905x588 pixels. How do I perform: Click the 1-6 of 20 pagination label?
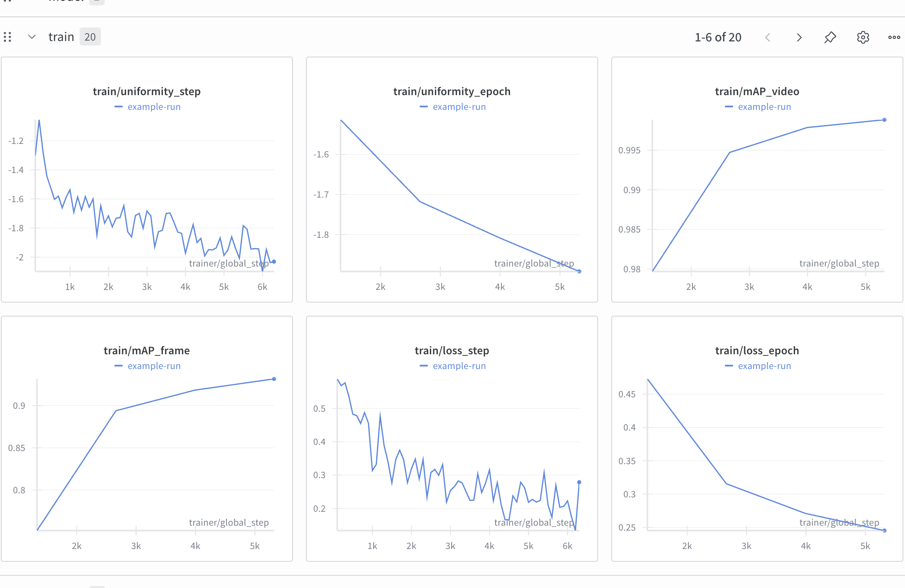[x=718, y=37]
